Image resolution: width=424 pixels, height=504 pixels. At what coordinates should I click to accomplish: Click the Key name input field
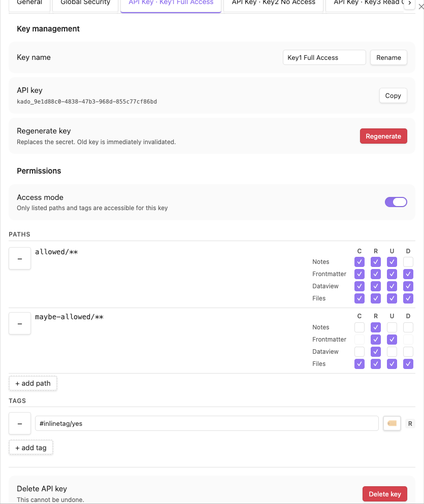tap(324, 57)
